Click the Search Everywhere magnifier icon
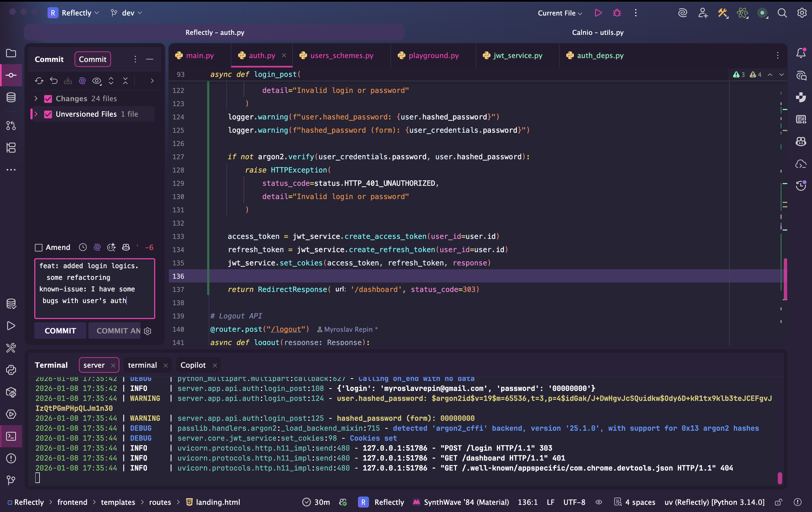This screenshot has width=812, height=512. (x=782, y=13)
